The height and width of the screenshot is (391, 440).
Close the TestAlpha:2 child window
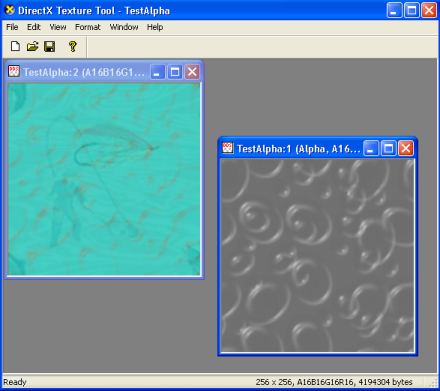[x=192, y=72]
